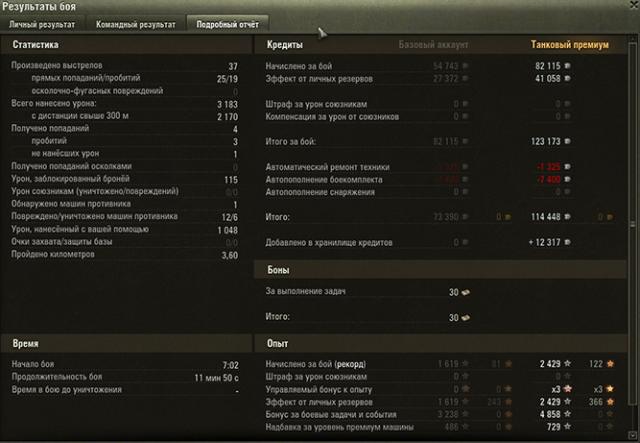Click credits icon beside 123 173 total
Viewport: 640px width, 443px height.
coord(567,141)
